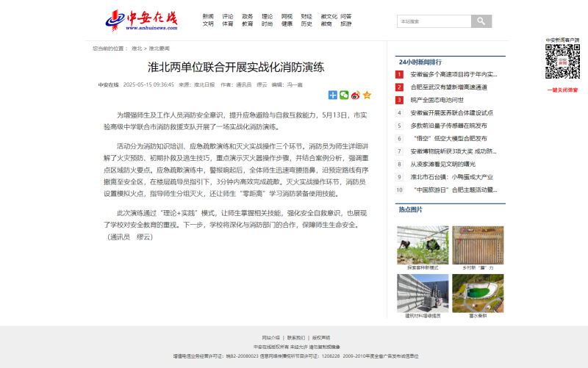Viewport: 588px width, 368px height.
Task: Open the 徽文化 nav menu item
Action: click(x=329, y=16)
